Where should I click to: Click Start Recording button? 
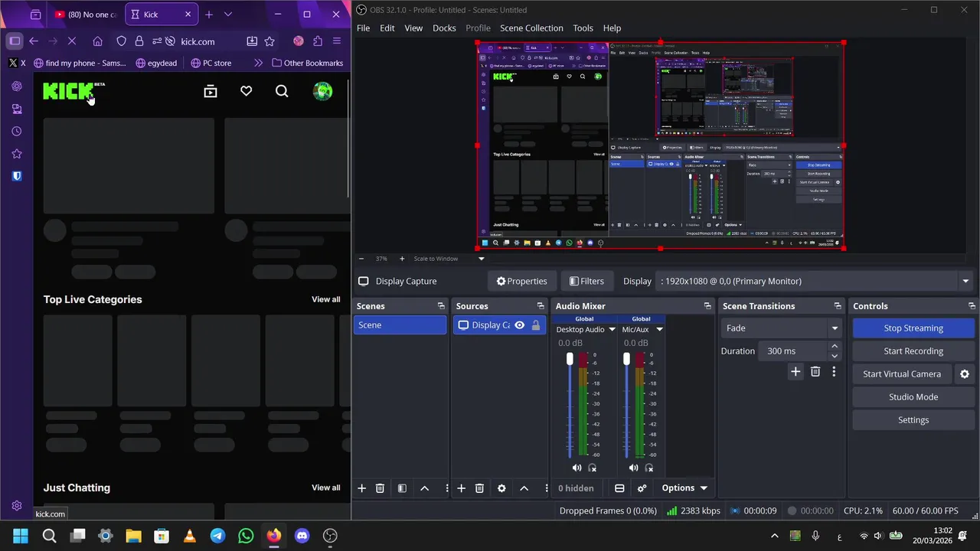[x=913, y=351]
